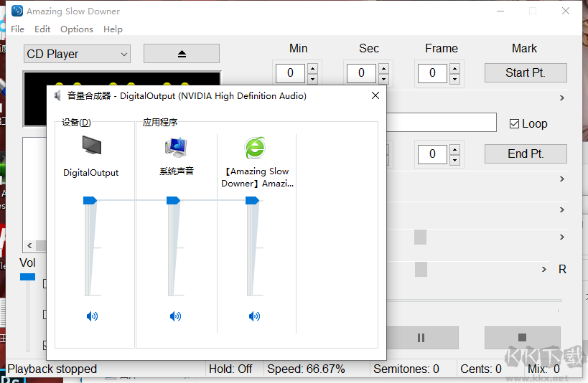588x383 pixels.
Task: Click the Playback stopped status text
Action: click(x=52, y=369)
